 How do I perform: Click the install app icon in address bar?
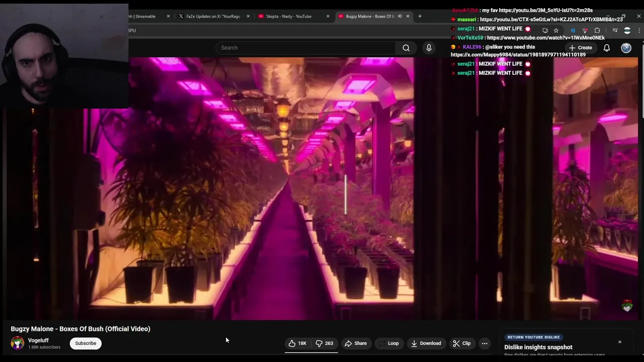pos(545,31)
